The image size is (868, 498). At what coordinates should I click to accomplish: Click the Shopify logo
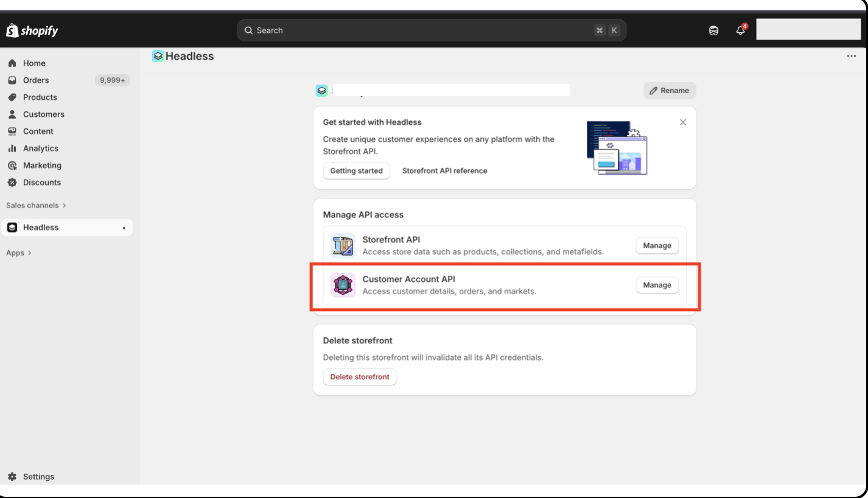point(32,30)
